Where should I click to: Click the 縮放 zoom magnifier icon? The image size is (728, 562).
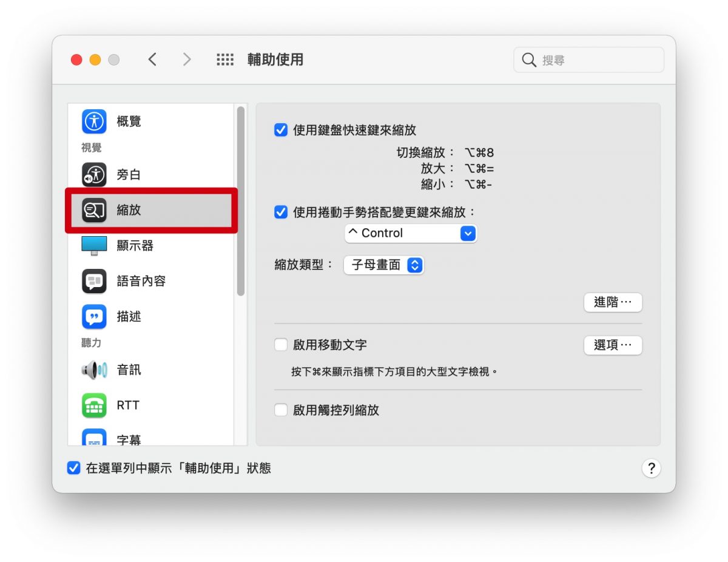[94, 210]
